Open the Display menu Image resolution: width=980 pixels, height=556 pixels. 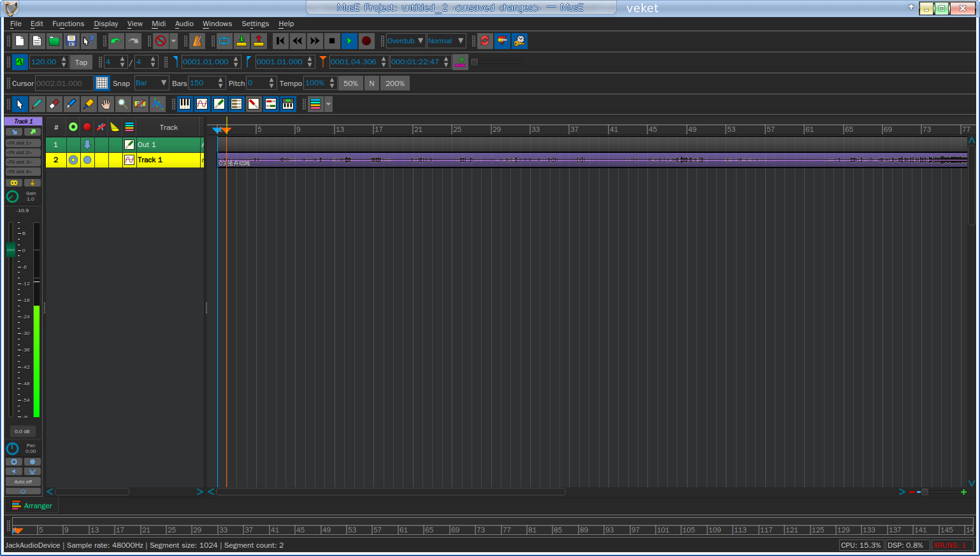click(106, 24)
